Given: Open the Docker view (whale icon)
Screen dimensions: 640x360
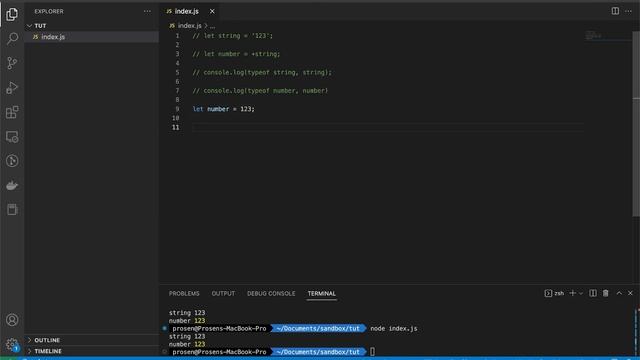Looking at the screenshot, I should (12, 186).
